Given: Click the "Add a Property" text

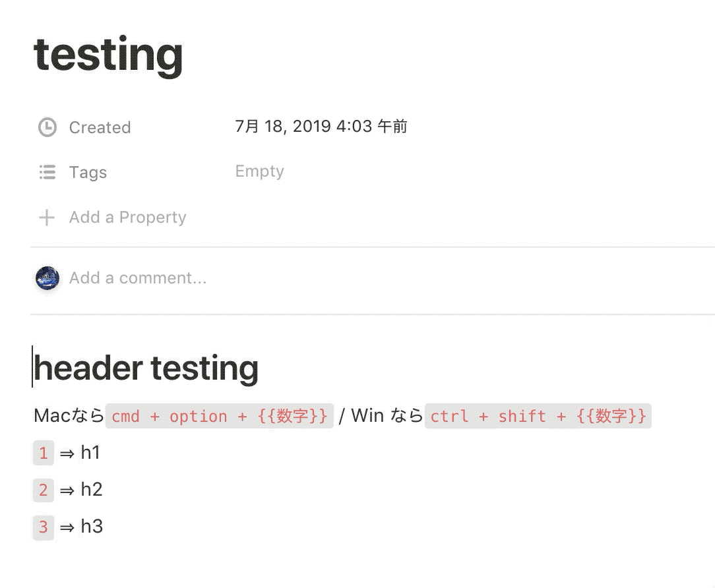Looking at the screenshot, I should click(x=127, y=218).
